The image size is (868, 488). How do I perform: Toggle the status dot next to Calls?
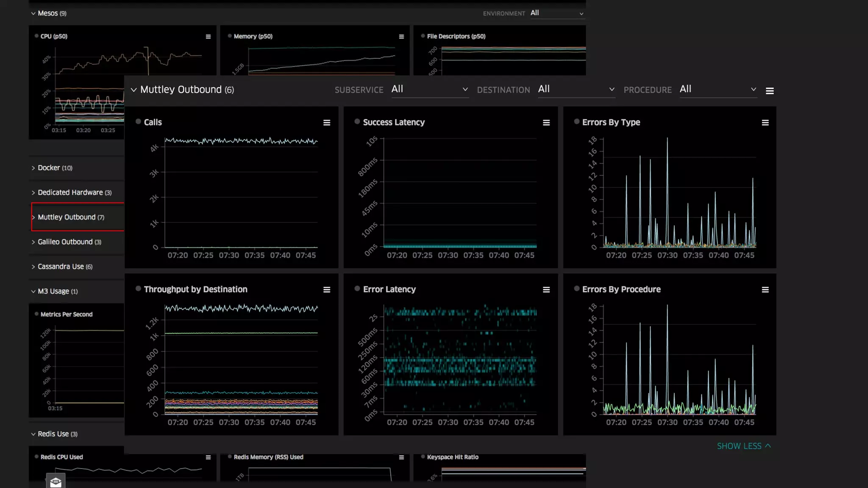pyautogui.click(x=138, y=122)
